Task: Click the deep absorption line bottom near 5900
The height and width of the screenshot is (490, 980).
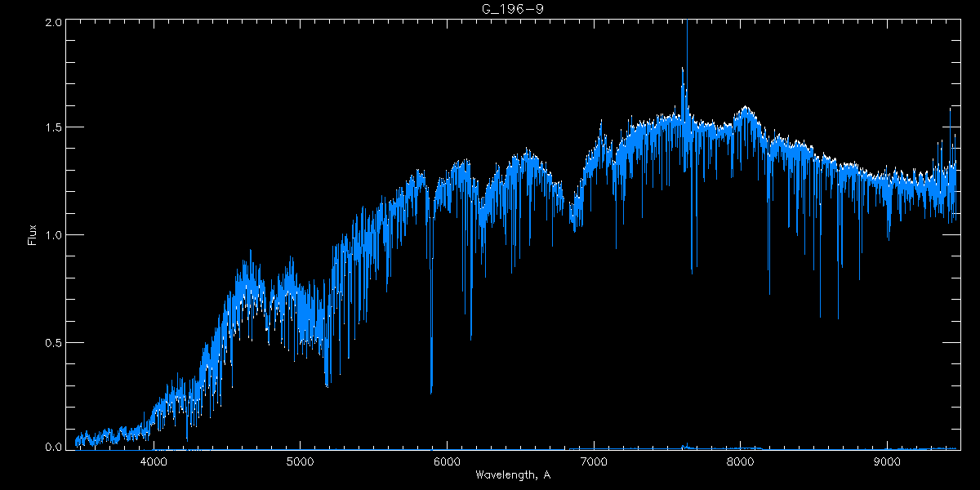Action: pyautogui.click(x=431, y=391)
